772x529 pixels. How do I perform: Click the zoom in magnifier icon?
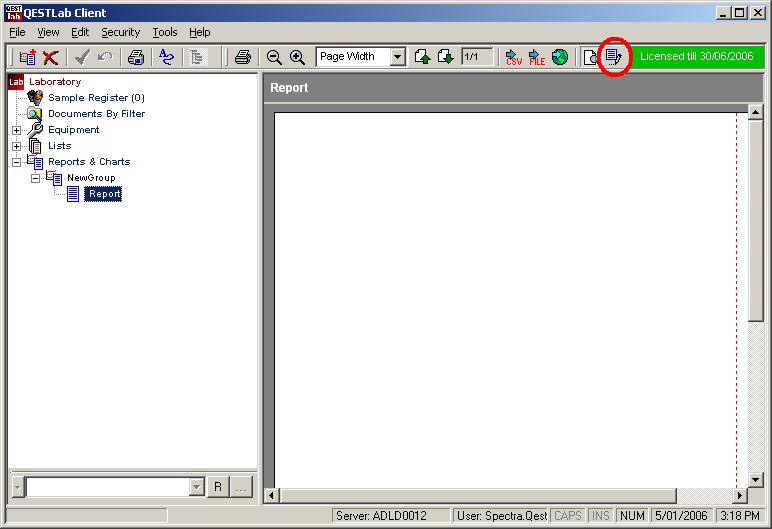click(297, 58)
